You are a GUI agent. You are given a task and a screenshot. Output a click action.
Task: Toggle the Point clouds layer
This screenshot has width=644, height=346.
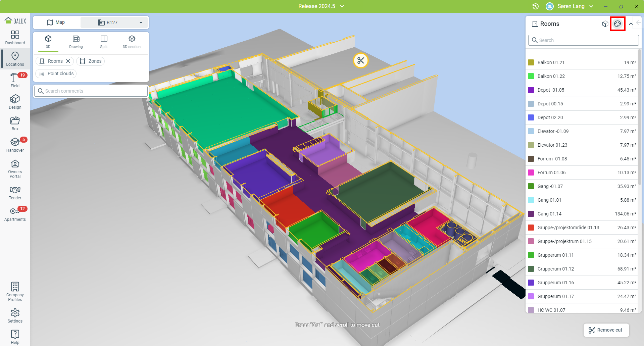[56, 73]
